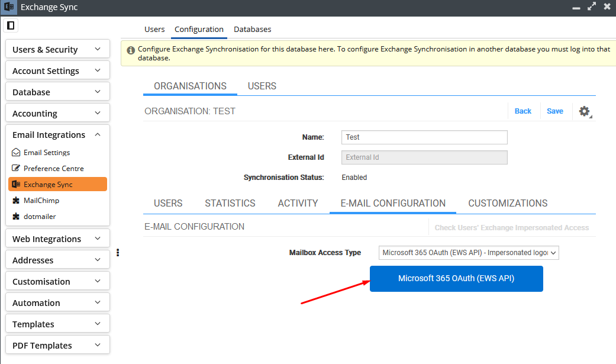Click the Save link
The width and height of the screenshot is (616, 364).
tap(554, 111)
